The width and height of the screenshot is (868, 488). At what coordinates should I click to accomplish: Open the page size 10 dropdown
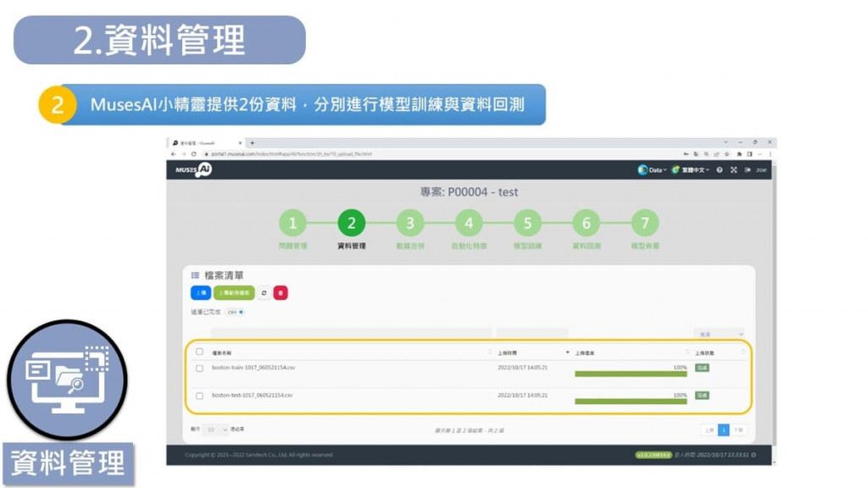pos(215,430)
